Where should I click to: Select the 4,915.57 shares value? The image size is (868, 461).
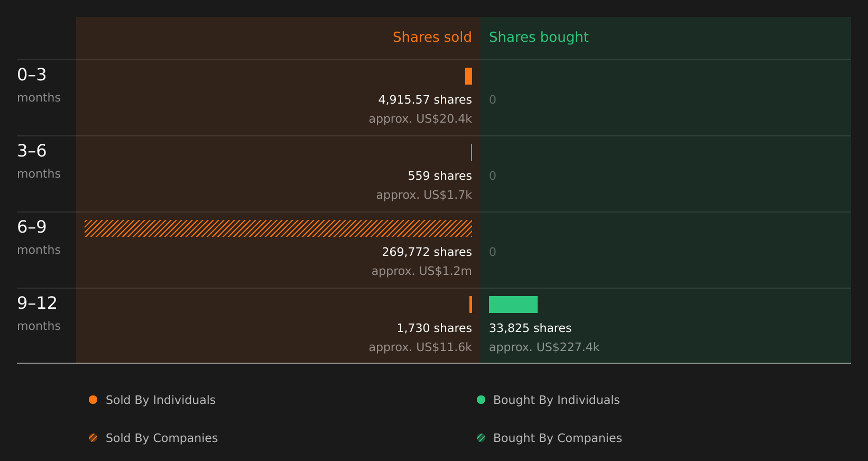[x=425, y=100]
